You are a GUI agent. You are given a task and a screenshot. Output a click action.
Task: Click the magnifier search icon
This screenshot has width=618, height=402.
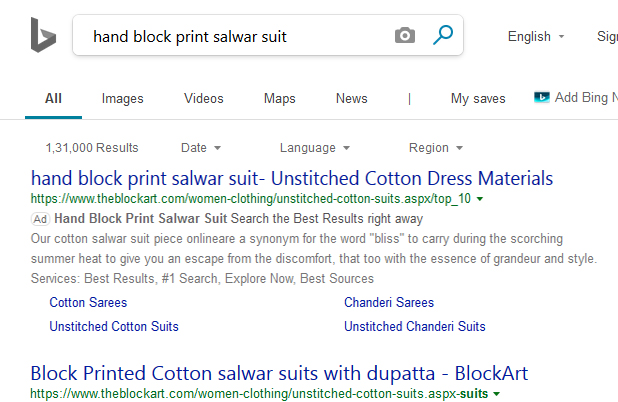pos(443,35)
